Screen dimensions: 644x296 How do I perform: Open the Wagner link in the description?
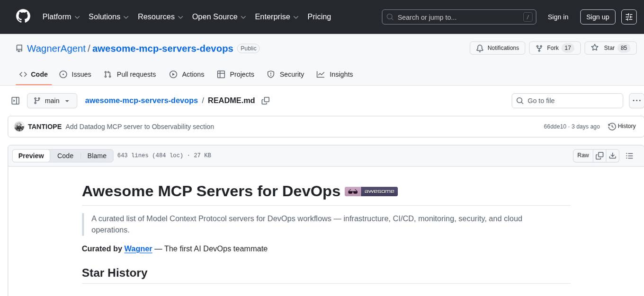[x=138, y=248]
